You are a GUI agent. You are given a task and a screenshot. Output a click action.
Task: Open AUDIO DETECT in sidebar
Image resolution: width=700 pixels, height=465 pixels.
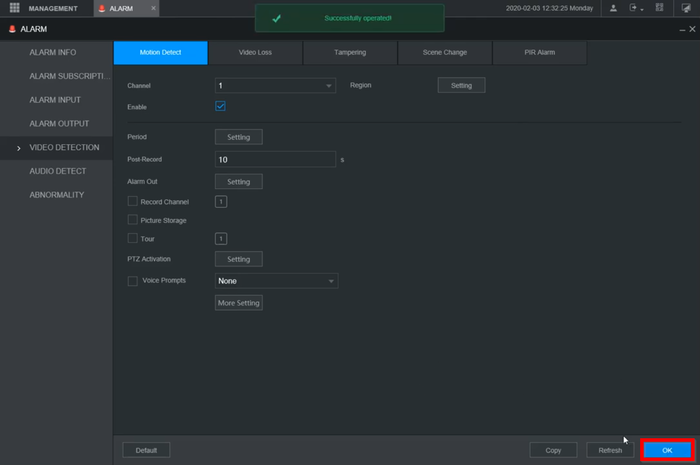tap(58, 171)
